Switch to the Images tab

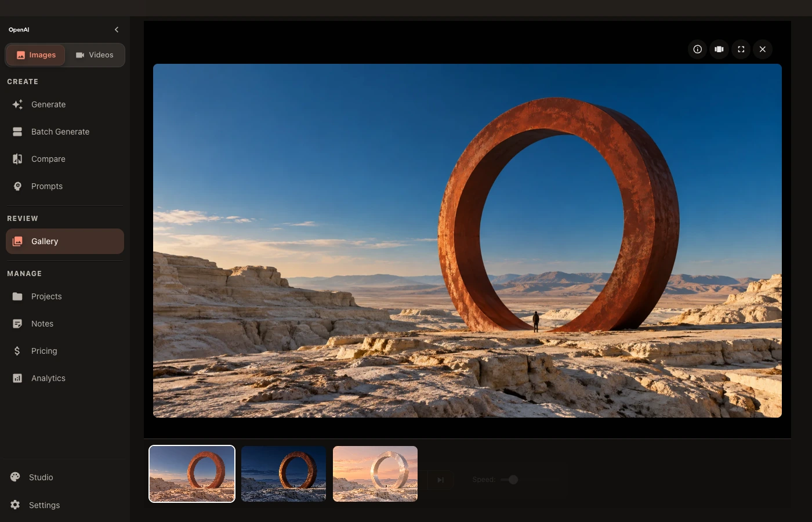coord(36,55)
